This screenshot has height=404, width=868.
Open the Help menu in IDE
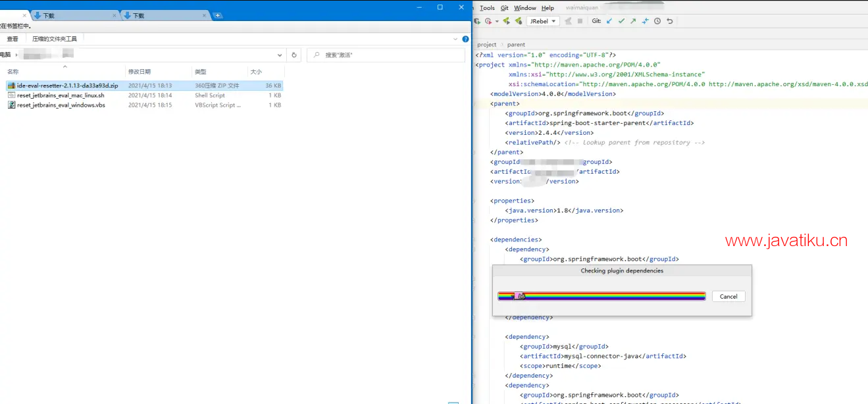click(548, 8)
